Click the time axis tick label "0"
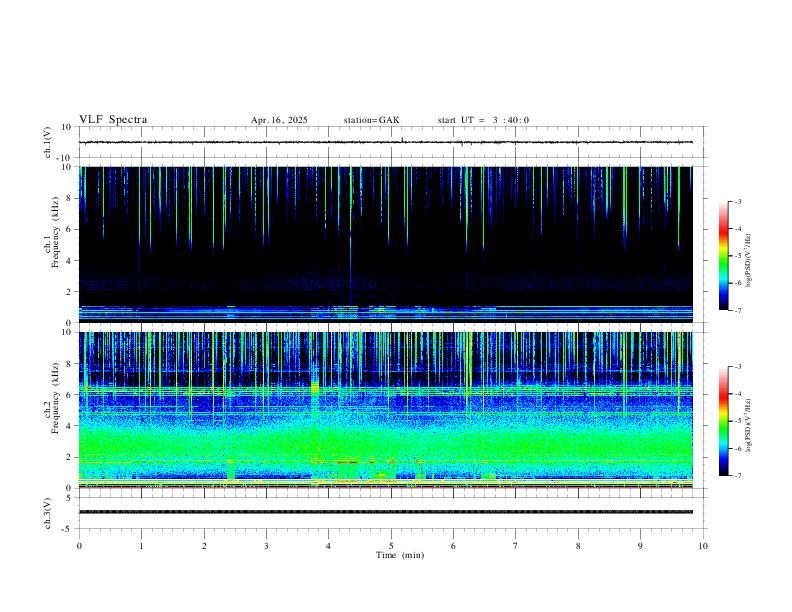 (79, 546)
